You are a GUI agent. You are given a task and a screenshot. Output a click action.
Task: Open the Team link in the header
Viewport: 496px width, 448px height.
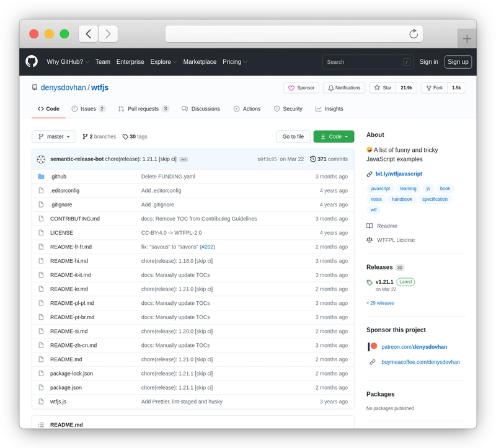(103, 61)
